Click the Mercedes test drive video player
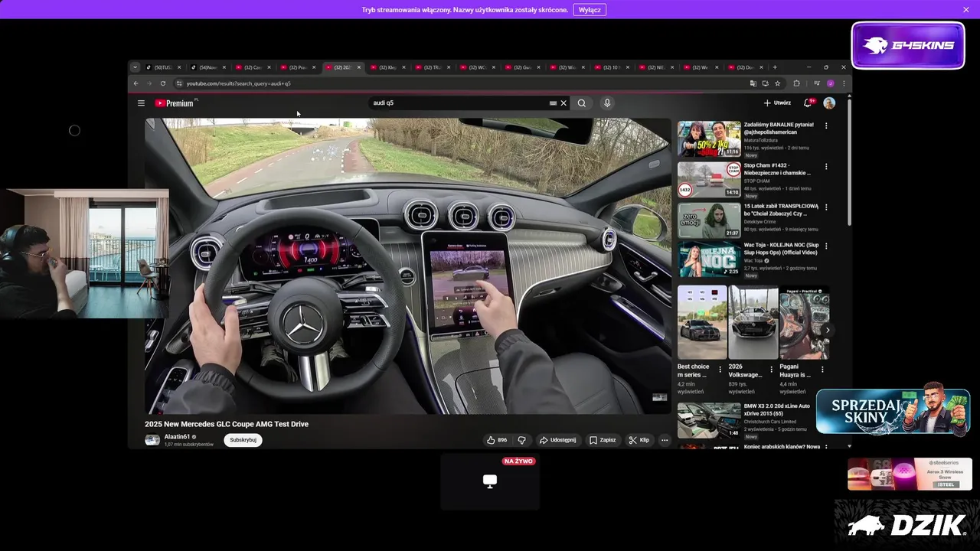Screen dimensions: 980x551 pos(408,266)
